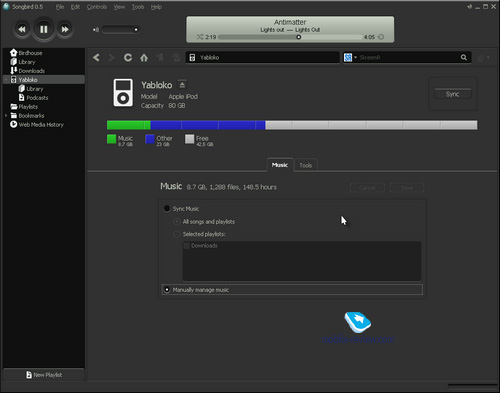Click the iPod device image
This screenshot has height=393, width=500.
(123, 93)
